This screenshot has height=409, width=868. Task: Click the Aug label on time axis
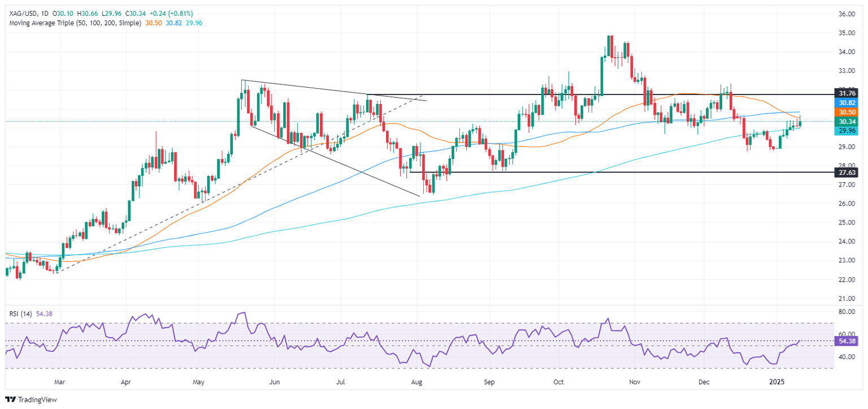coord(416,382)
